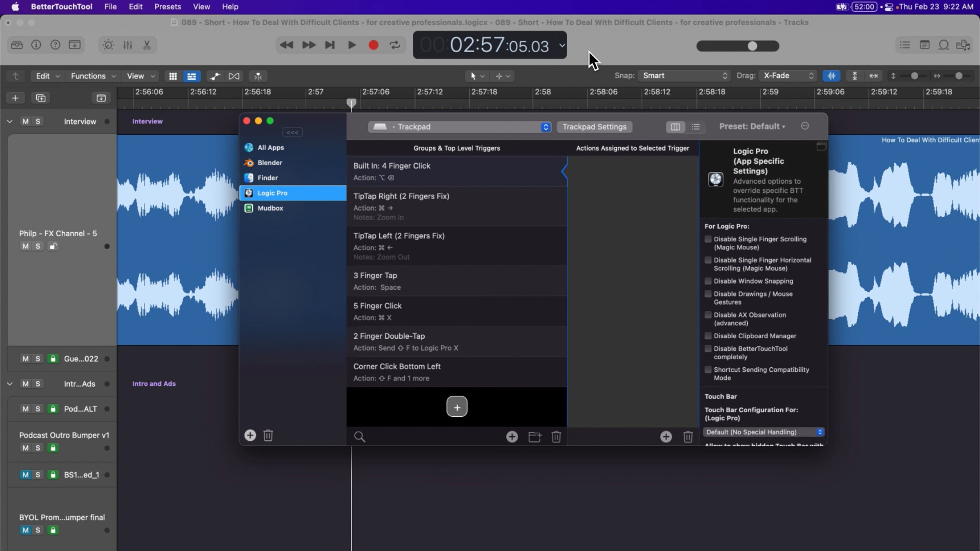Check Disable Clipboard Manager
The height and width of the screenshot is (551, 980).
pos(708,336)
